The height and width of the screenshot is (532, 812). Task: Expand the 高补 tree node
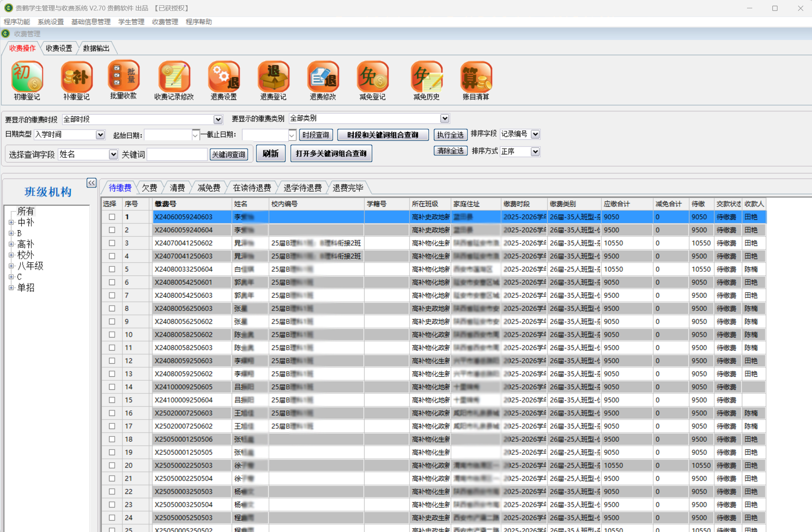tap(11, 244)
